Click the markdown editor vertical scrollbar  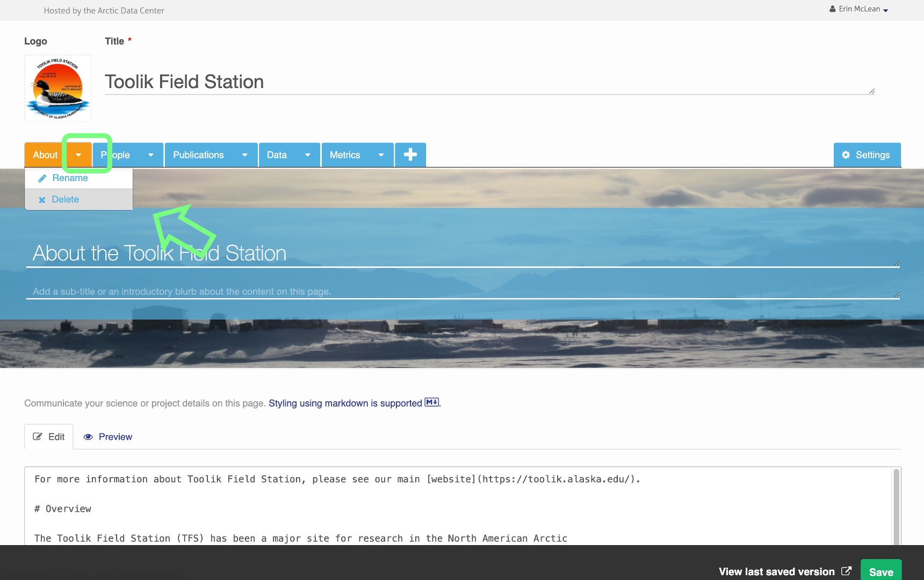click(x=896, y=506)
